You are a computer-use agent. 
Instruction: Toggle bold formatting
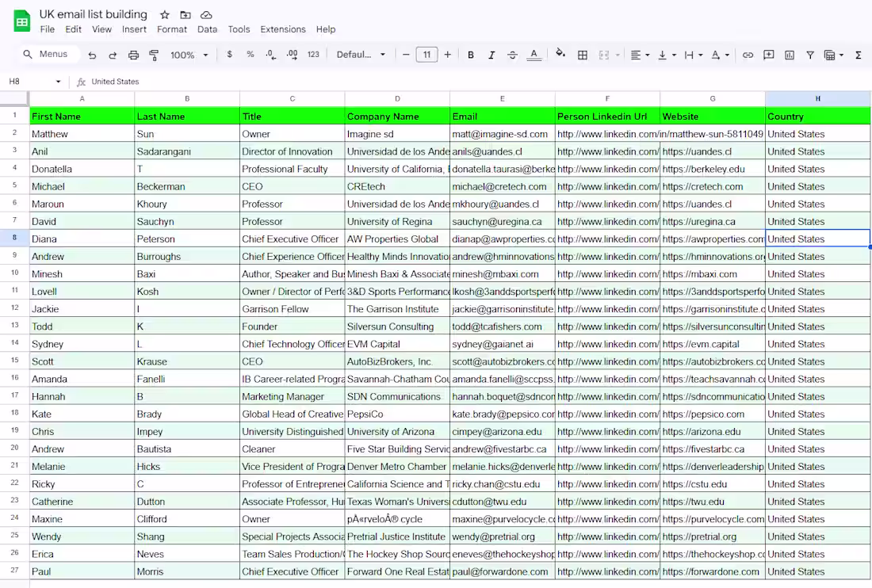click(x=471, y=55)
